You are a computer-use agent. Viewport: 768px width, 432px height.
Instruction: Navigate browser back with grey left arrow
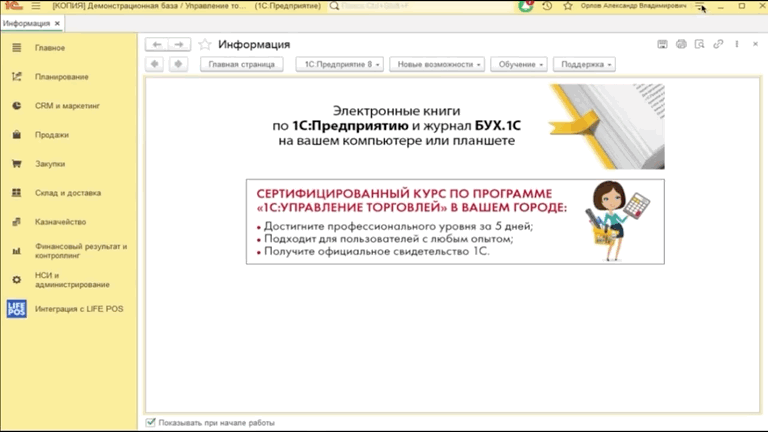pos(155,64)
